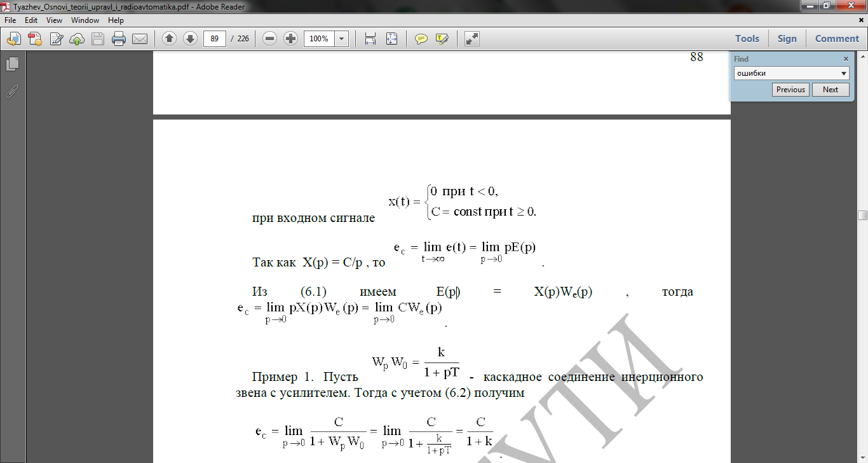Click the Open file icon

click(x=13, y=39)
